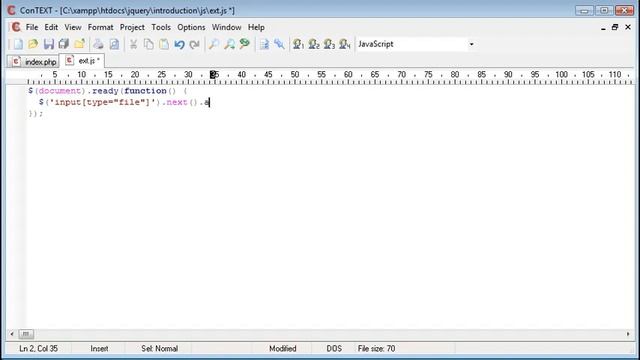Open the JavaScript highlighter dropdown
The image size is (640, 360).
point(471,44)
